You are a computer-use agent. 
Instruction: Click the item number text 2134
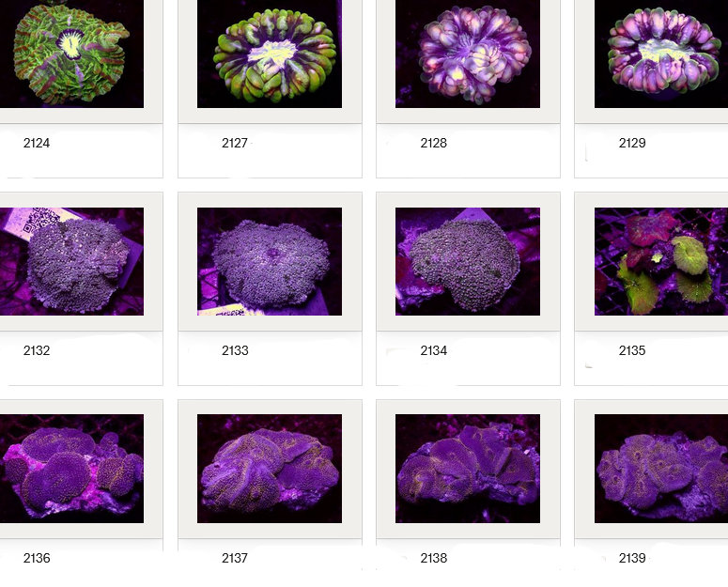point(434,350)
